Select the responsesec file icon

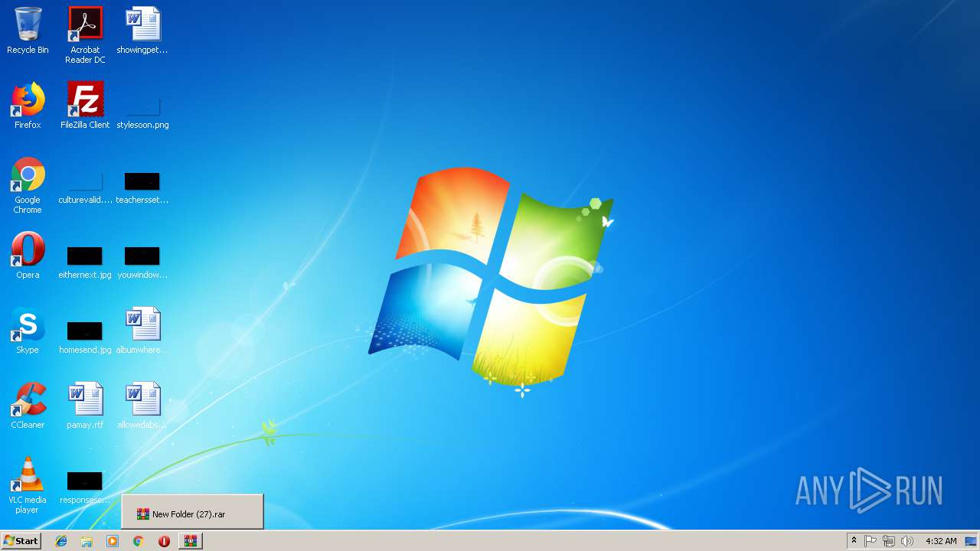[x=85, y=488]
